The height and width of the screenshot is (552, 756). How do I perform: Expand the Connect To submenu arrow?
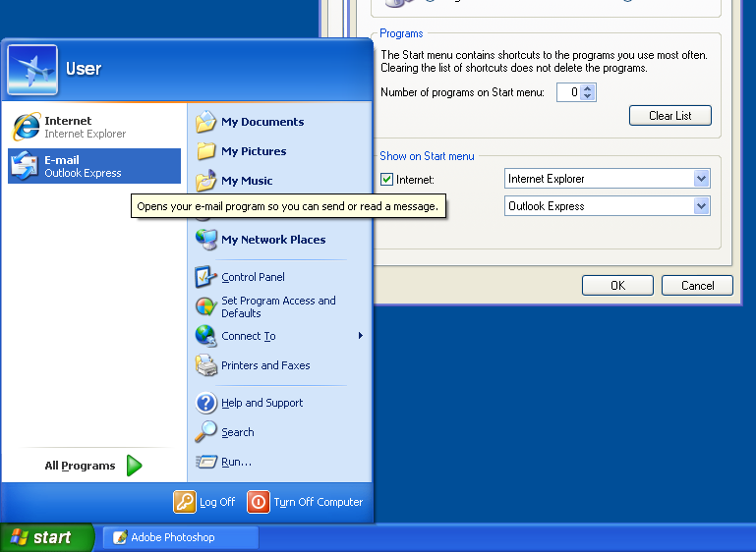coord(361,336)
